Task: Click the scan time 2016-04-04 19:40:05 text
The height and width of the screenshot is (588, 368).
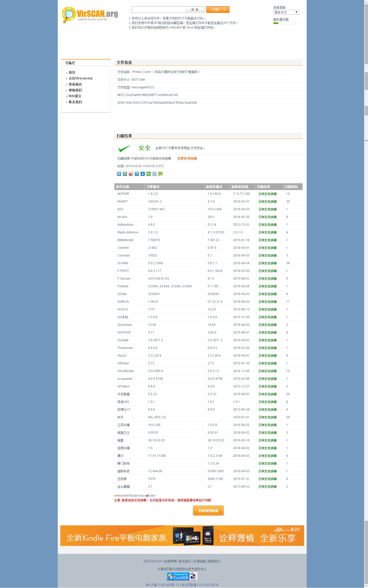Action: click(x=140, y=166)
